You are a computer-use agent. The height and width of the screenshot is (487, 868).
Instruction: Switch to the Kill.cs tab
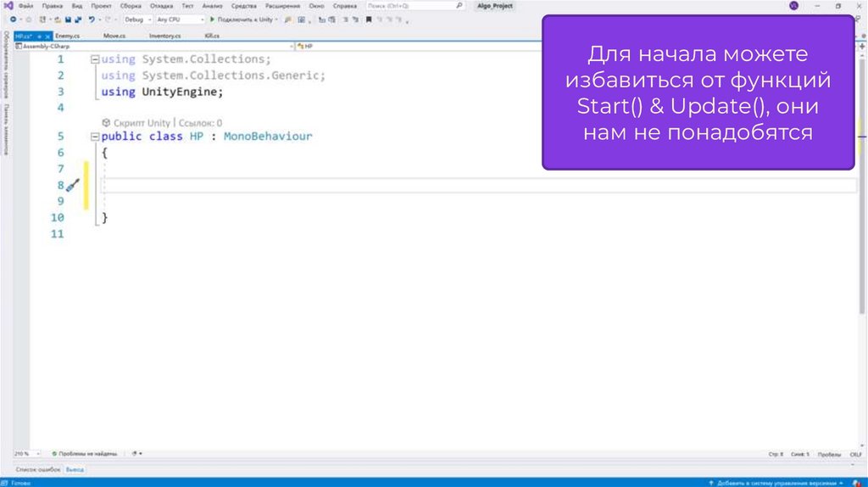click(212, 36)
